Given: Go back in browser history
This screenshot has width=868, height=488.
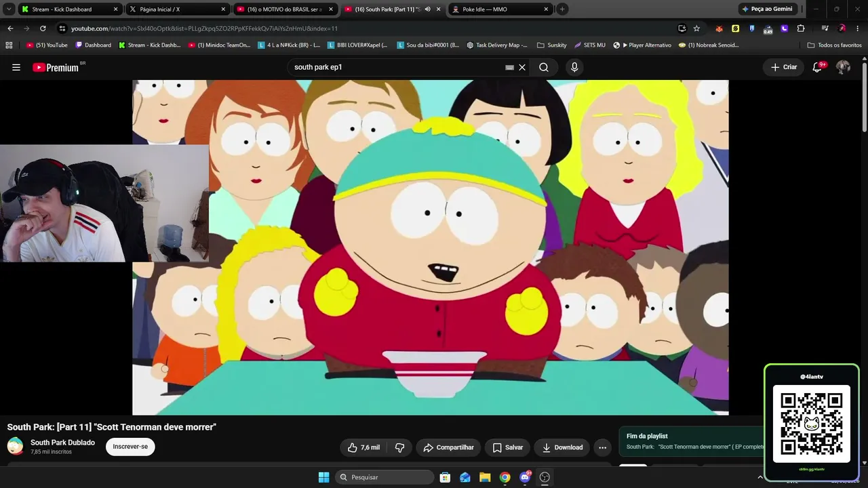Looking at the screenshot, I should click(x=10, y=28).
